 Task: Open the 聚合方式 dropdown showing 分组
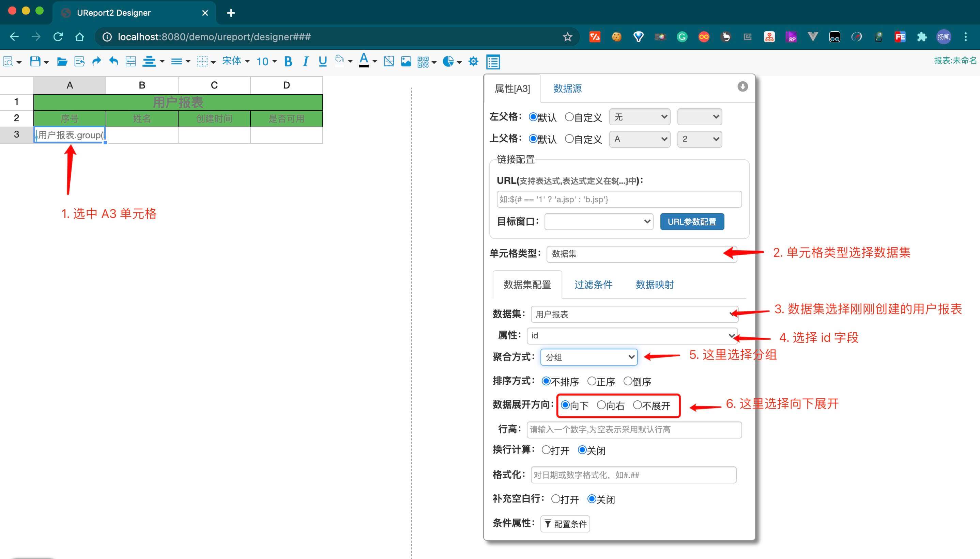(588, 357)
